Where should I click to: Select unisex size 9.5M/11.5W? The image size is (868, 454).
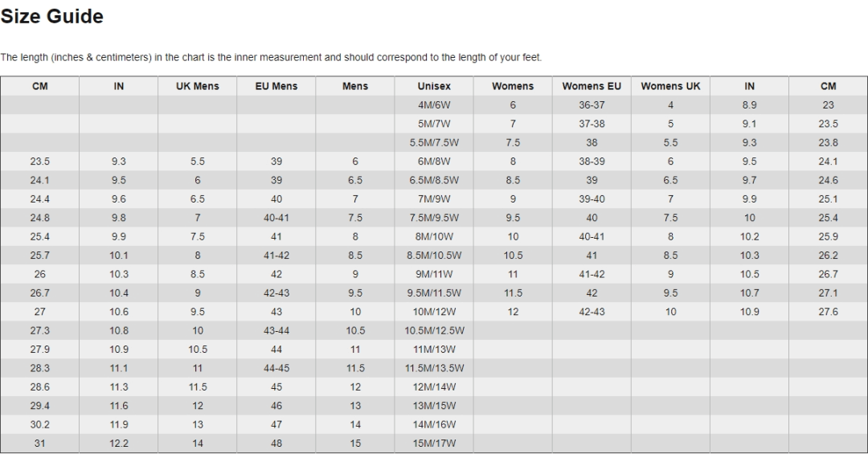[x=434, y=293]
